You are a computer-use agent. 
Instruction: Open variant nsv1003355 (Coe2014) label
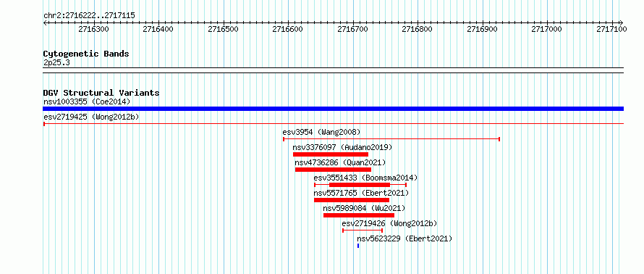[87, 101]
